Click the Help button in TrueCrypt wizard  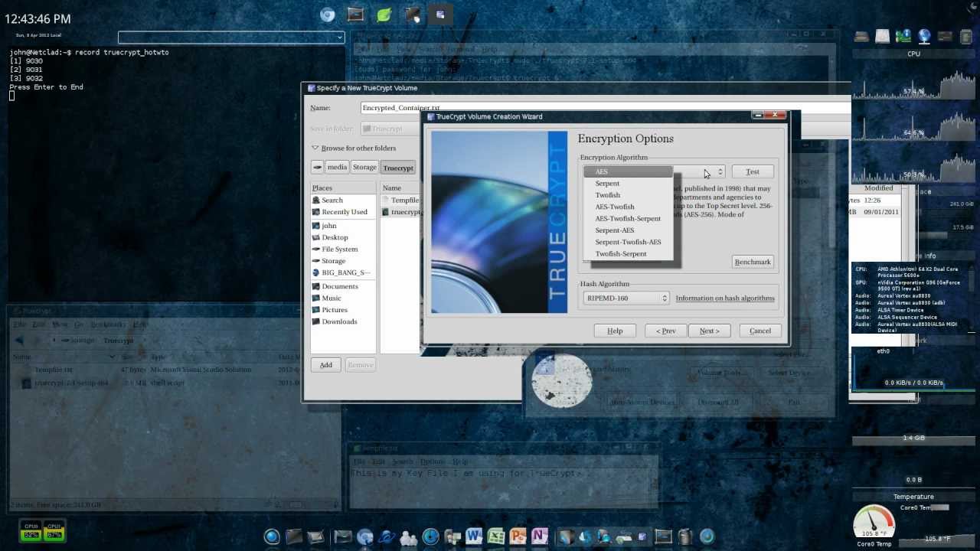tap(615, 331)
